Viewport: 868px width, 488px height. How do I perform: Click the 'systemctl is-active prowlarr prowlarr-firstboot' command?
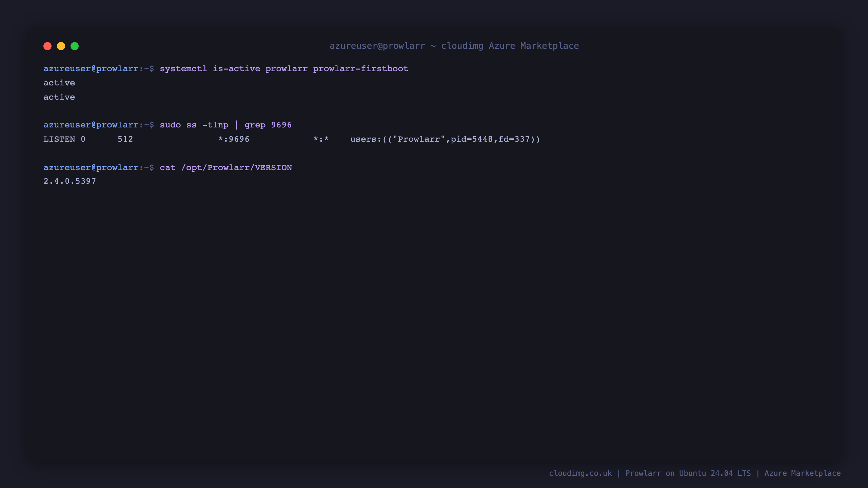(x=284, y=68)
